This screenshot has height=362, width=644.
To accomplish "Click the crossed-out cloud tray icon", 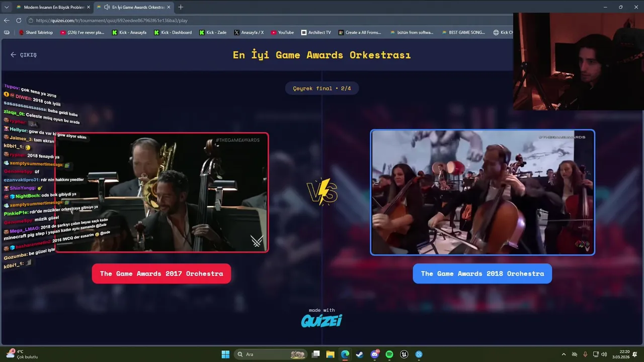I will tap(574, 354).
